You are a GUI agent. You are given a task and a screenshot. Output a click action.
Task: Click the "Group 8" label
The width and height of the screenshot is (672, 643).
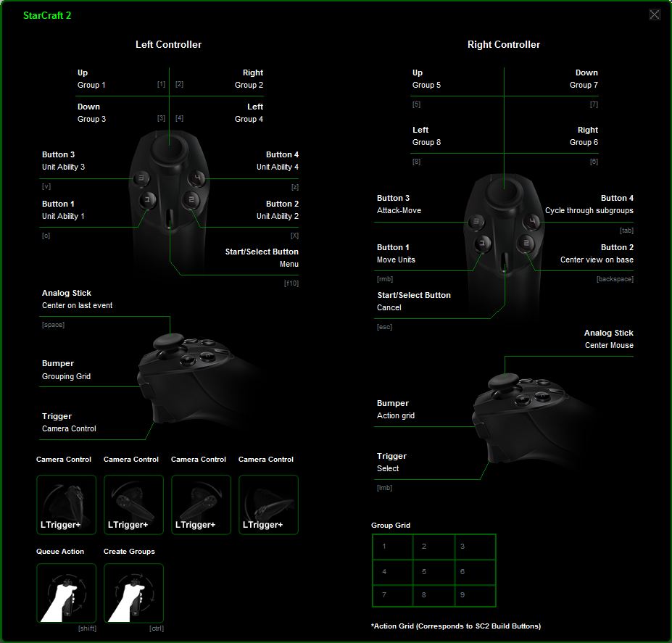426,142
